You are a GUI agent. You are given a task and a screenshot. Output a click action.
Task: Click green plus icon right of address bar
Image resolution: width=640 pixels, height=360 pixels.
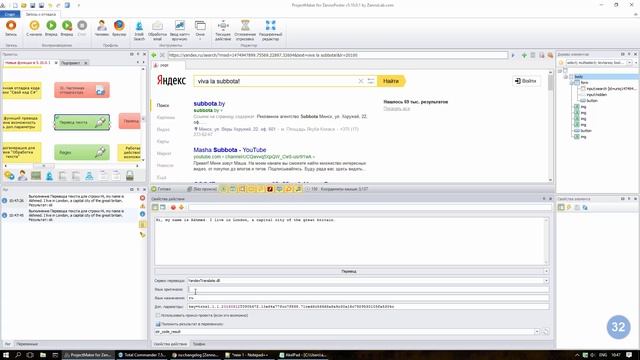pyautogui.click(x=524, y=55)
